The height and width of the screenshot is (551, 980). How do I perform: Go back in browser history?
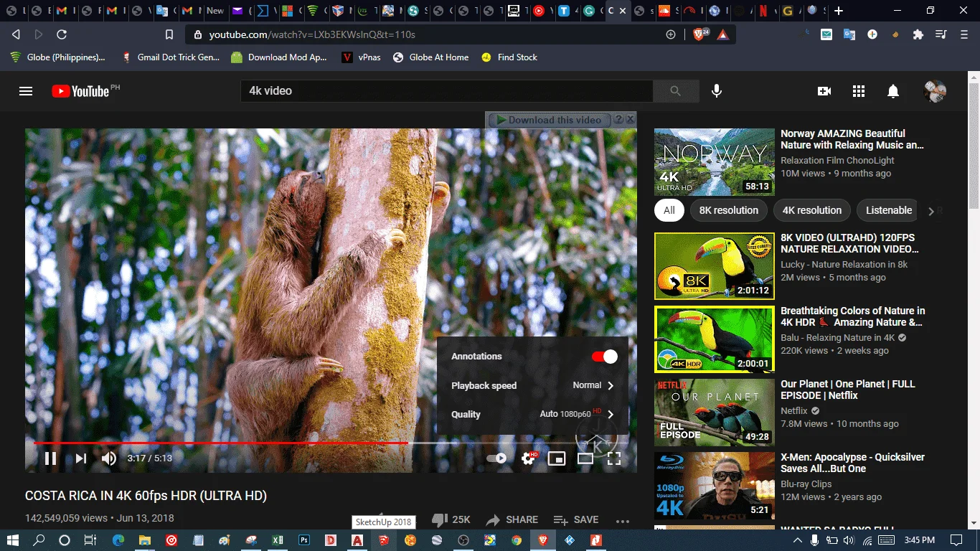16,34
